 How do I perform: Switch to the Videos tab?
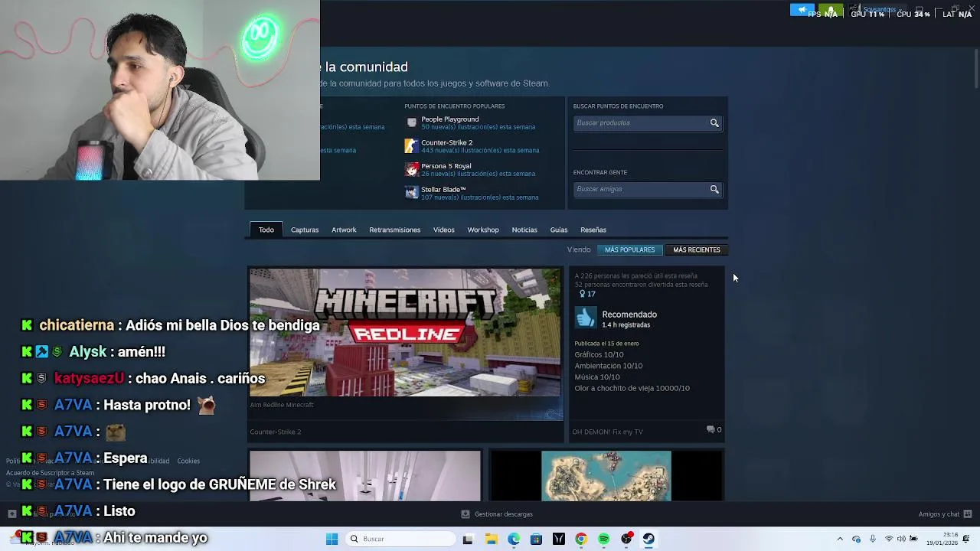click(444, 230)
